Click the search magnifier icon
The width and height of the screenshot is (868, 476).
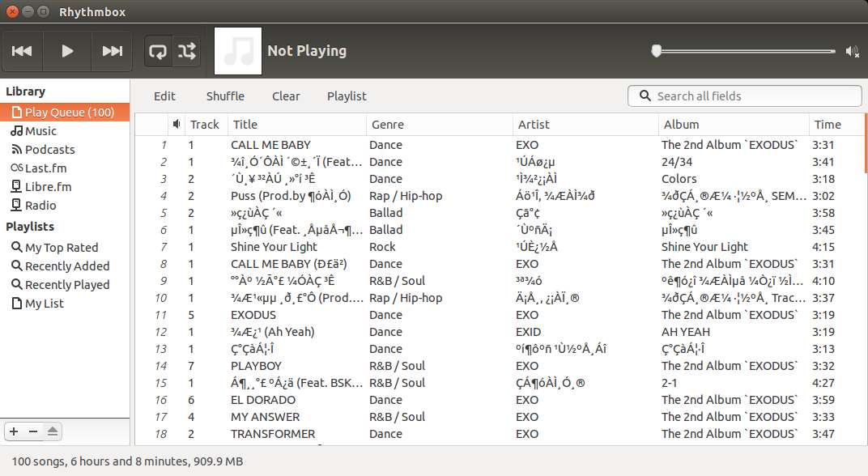[x=645, y=96]
